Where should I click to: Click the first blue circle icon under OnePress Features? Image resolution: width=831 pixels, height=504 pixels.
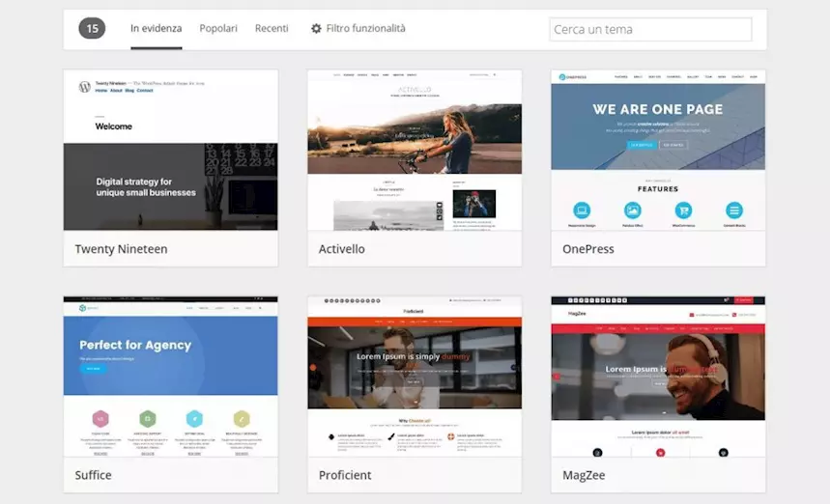coord(582,210)
